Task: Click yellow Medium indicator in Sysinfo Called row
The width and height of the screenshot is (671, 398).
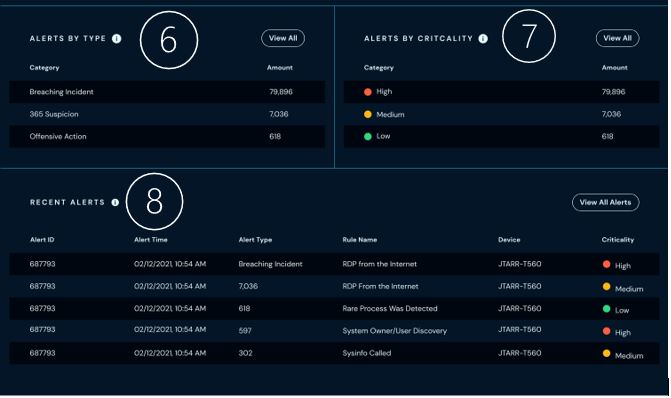Action: [x=606, y=353]
